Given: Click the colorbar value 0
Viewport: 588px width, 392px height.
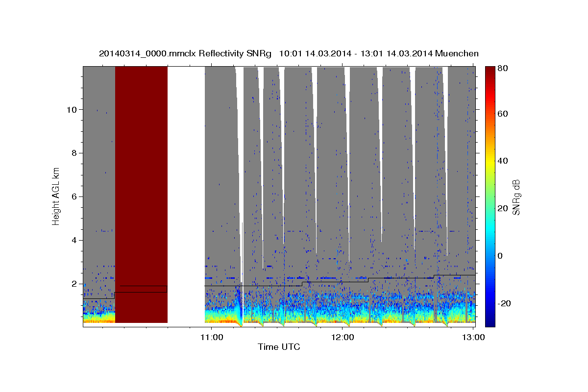Looking at the screenshot, I should (x=500, y=256).
